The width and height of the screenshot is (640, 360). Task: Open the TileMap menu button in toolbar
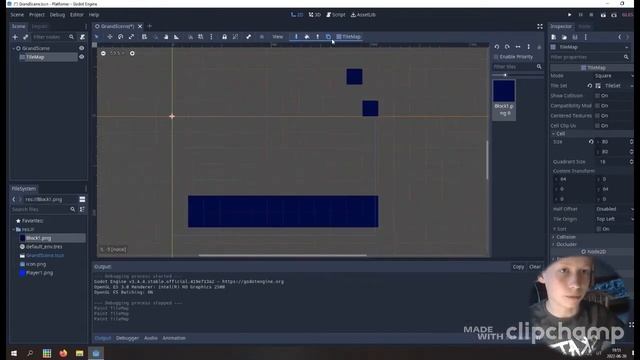(x=349, y=37)
